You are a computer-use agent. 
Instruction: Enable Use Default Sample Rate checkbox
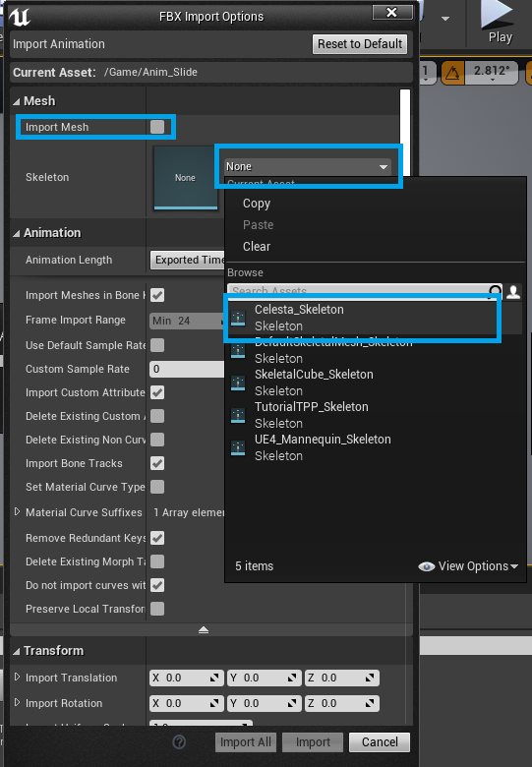pos(157,345)
